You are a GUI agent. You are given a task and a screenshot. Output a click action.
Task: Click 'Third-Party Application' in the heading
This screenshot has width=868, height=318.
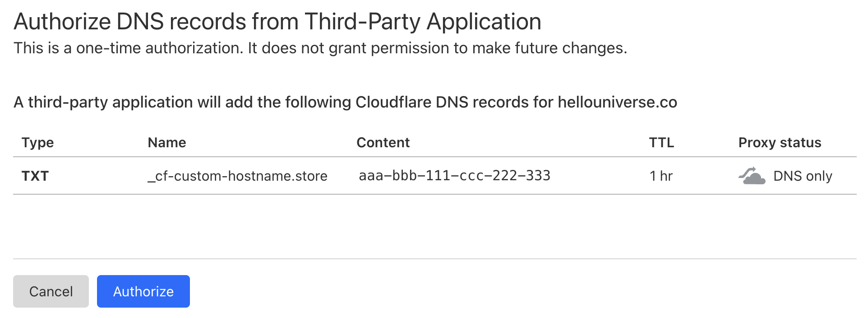(x=423, y=22)
